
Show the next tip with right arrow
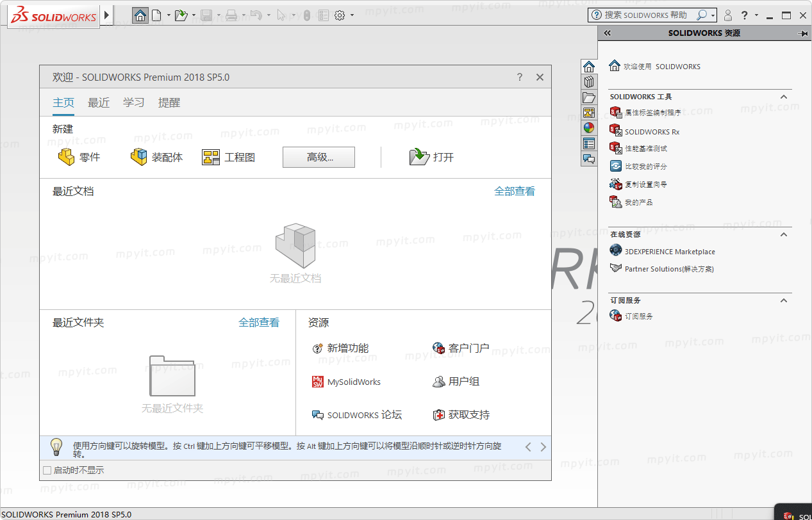[543, 447]
